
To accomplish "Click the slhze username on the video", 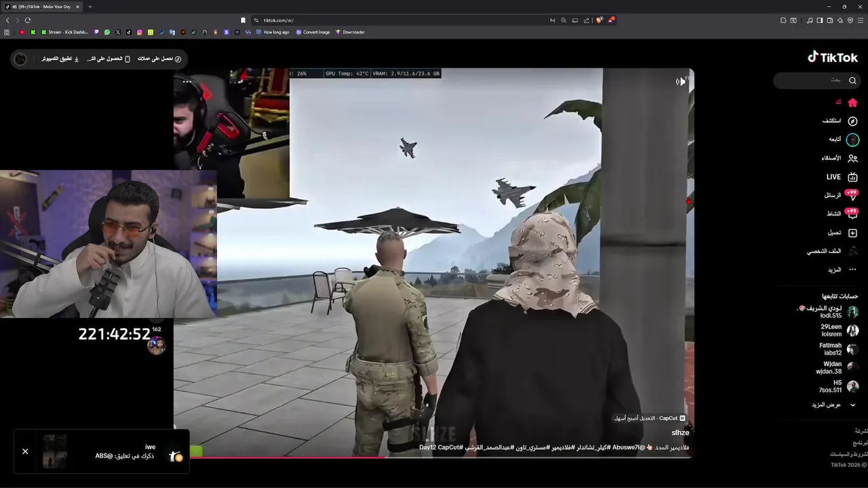I will click(x=680, y=432).
